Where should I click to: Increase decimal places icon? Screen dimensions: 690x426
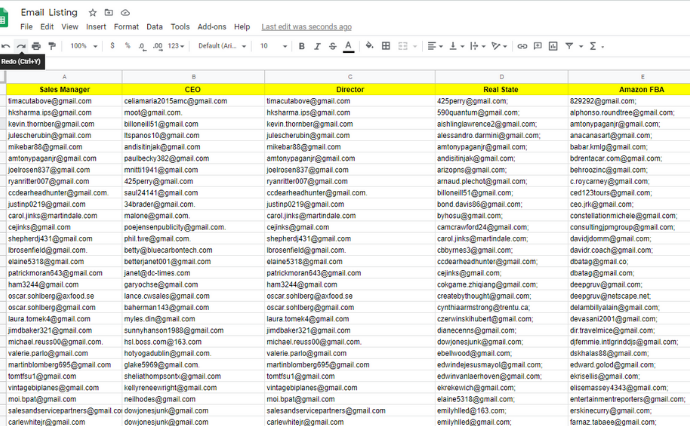(158, 46)
